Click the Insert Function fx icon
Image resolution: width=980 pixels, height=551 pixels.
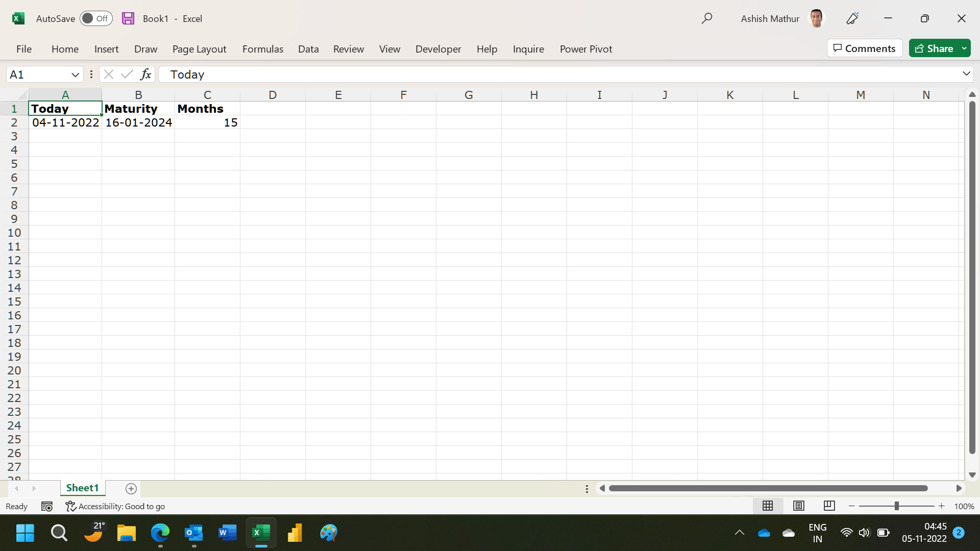tap(145, 74)
